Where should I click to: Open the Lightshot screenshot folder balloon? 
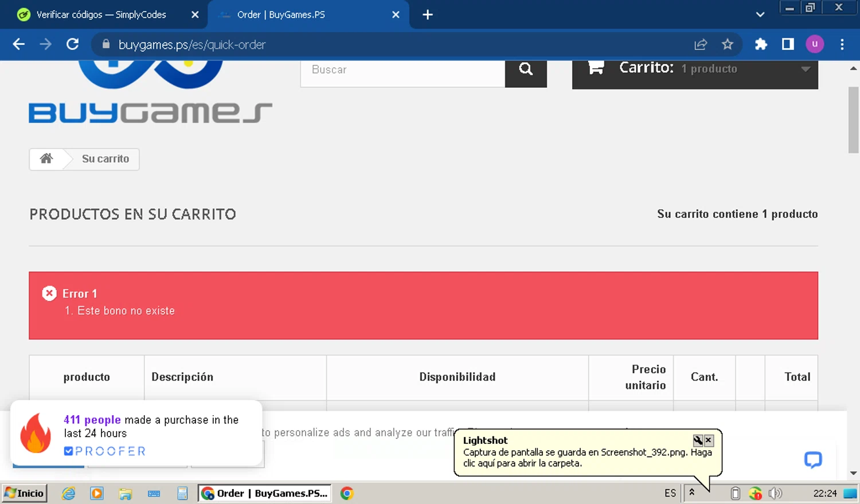pos(588,453)
